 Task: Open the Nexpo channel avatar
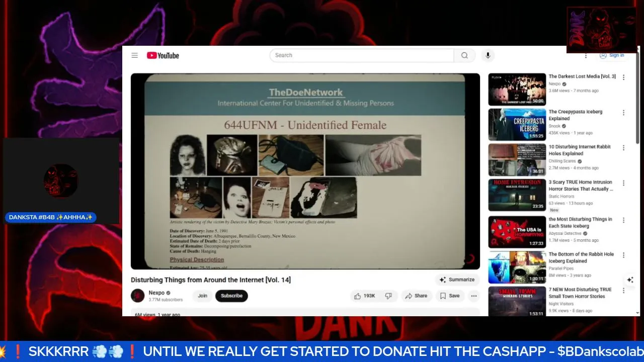click(138, 296)
